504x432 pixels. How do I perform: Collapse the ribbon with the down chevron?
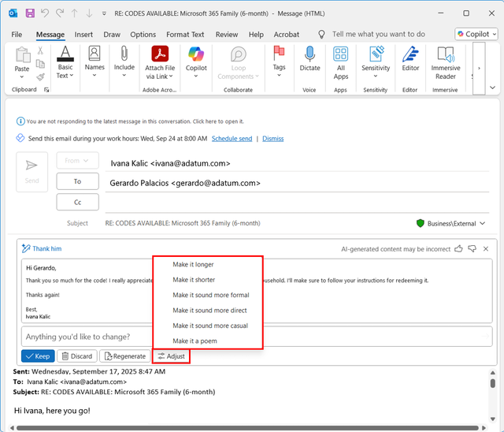point(492,88)
